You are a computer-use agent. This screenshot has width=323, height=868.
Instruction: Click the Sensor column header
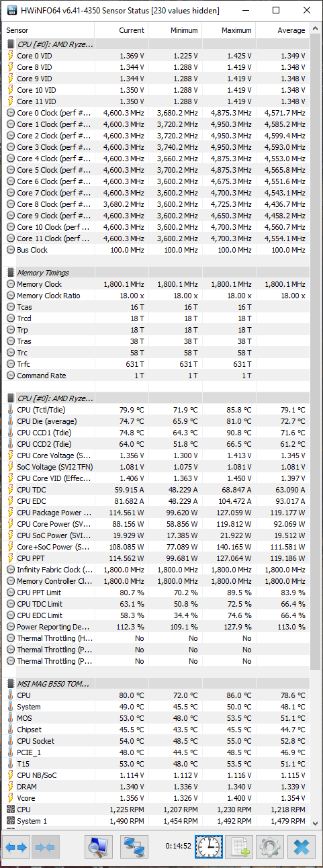click(48, 30)
